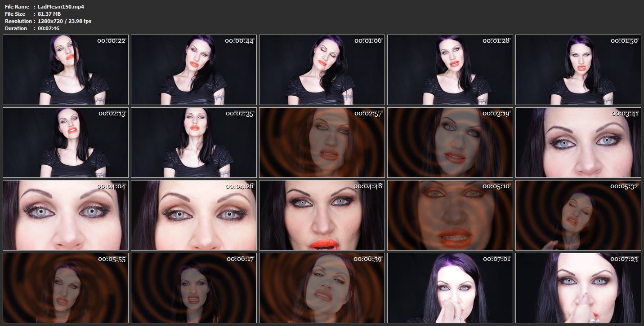This screenshot has height=326, width=644.
Task: Click the File Name label
Action: point(17,7)
